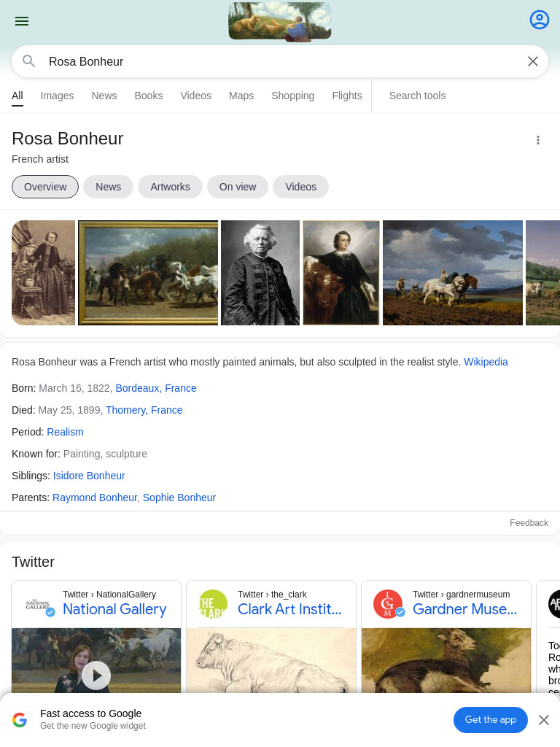Click the Get the app button

(x=491, y=720)
